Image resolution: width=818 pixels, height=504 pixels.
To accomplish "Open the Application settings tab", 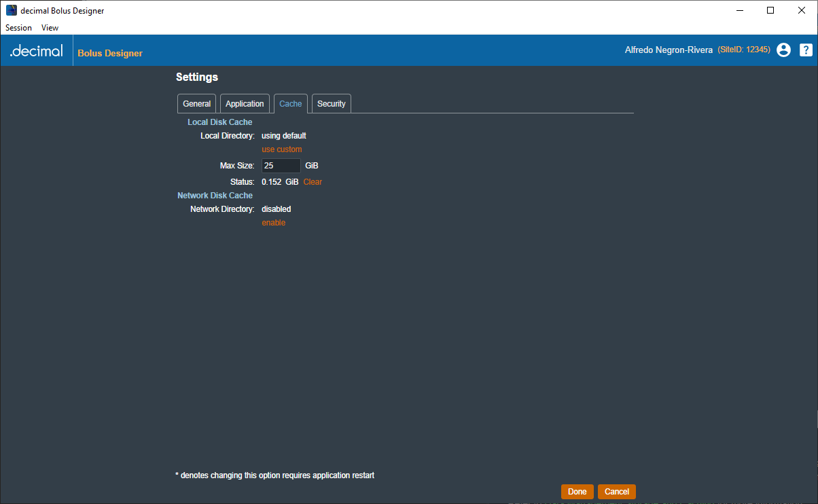I will point(245,104).
